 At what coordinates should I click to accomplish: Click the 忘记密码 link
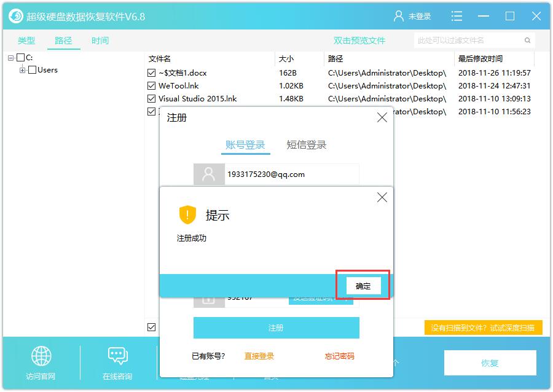(x=339, y=356)
